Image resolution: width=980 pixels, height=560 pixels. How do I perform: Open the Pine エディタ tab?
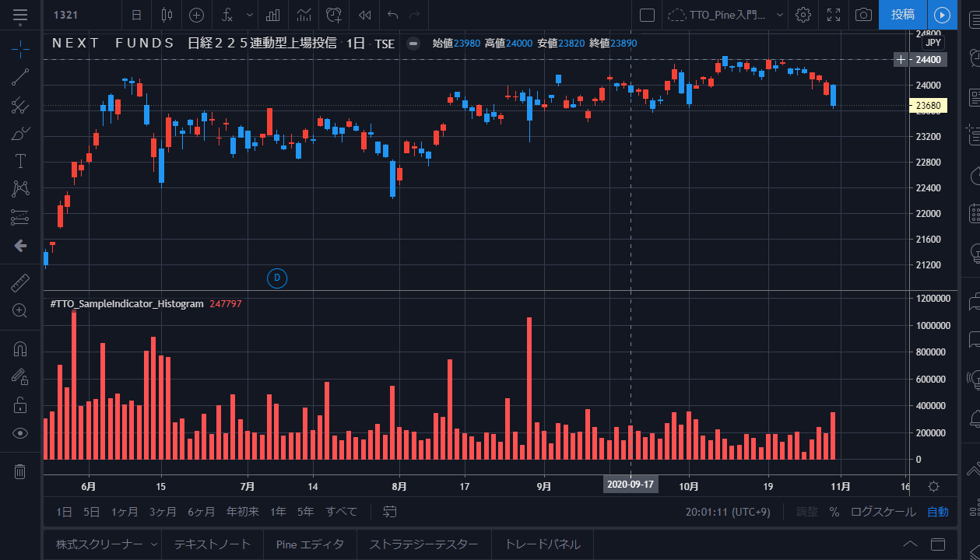[310, 544]
